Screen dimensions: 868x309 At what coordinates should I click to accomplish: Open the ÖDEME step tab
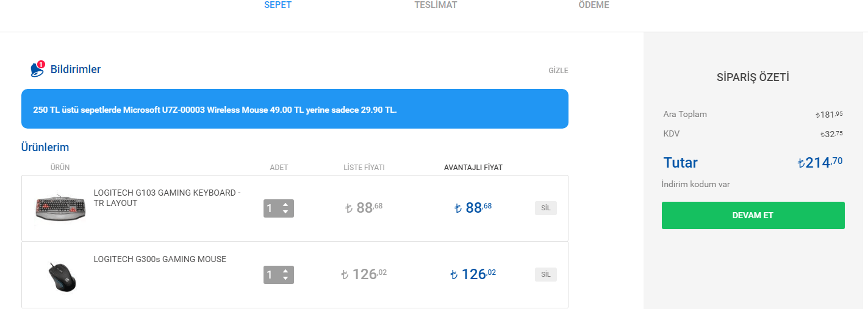click(x=594, y=5)
